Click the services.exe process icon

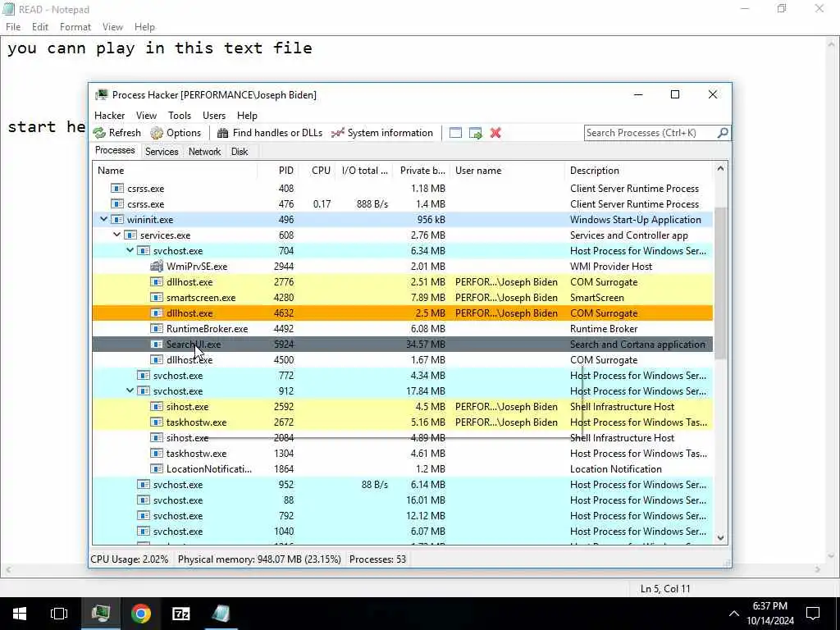point(130,235)
